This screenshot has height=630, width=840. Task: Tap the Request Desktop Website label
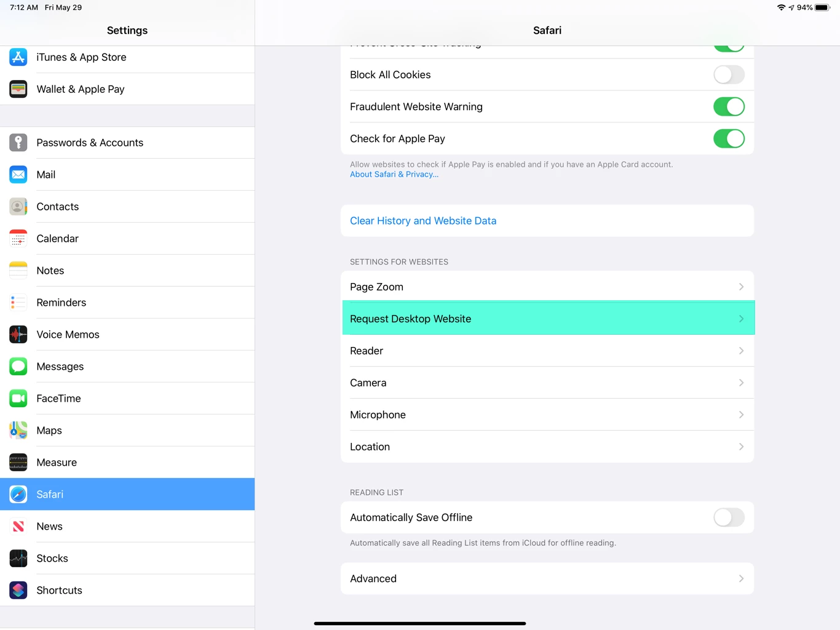point(410,319)
